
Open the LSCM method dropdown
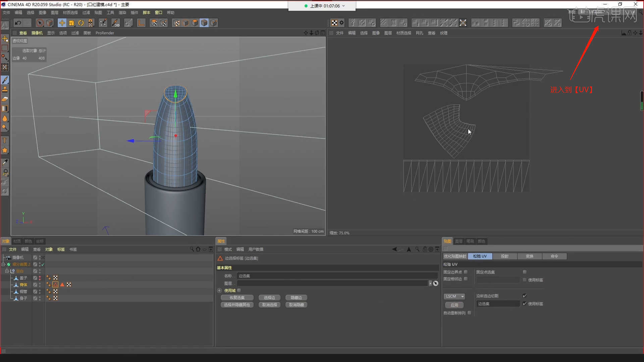pos(454,296)
